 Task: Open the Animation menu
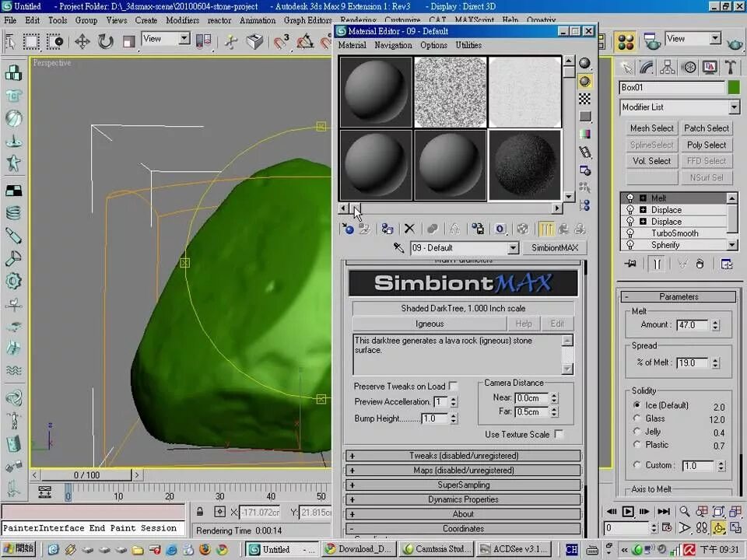coord(258,20)
